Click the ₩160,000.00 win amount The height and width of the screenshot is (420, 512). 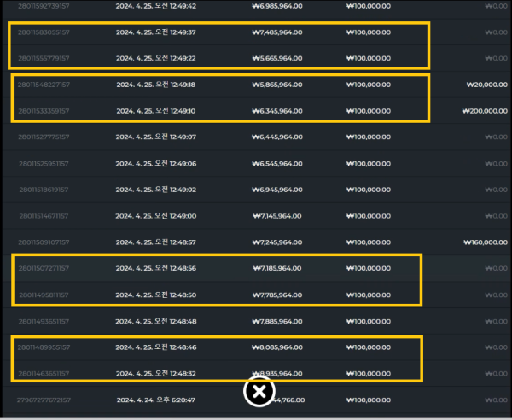[486, 242]
